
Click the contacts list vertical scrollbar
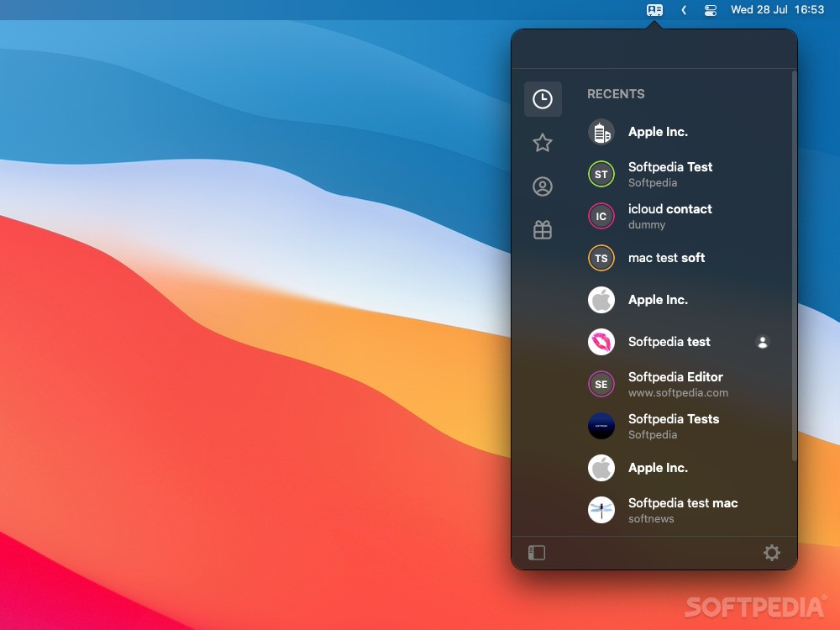coord(794,265)
